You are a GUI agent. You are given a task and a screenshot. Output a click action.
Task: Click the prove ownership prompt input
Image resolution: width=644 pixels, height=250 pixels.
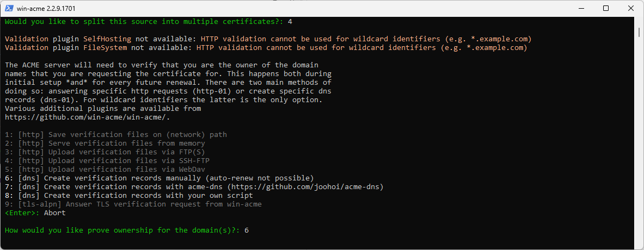(247, 230)
